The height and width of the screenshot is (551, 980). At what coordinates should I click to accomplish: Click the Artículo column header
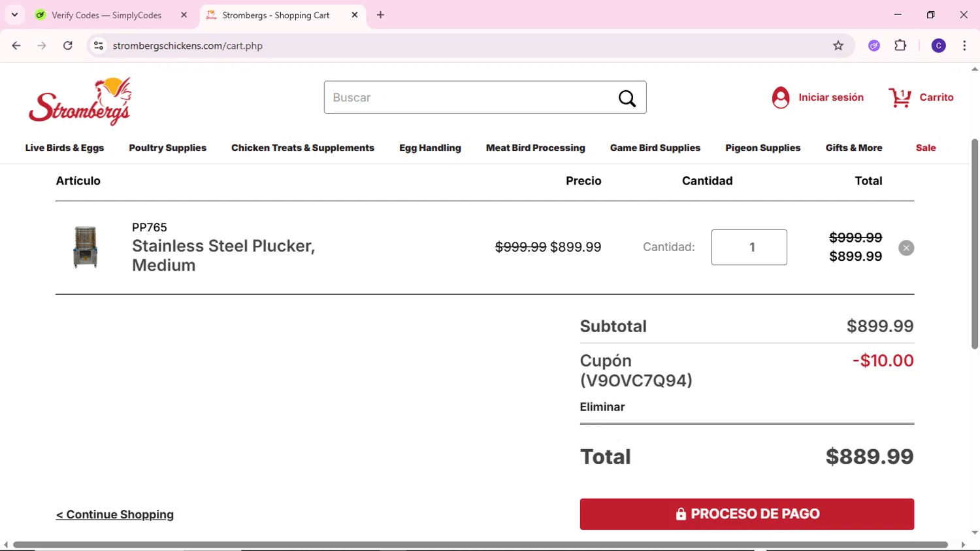tap(78, 181)
